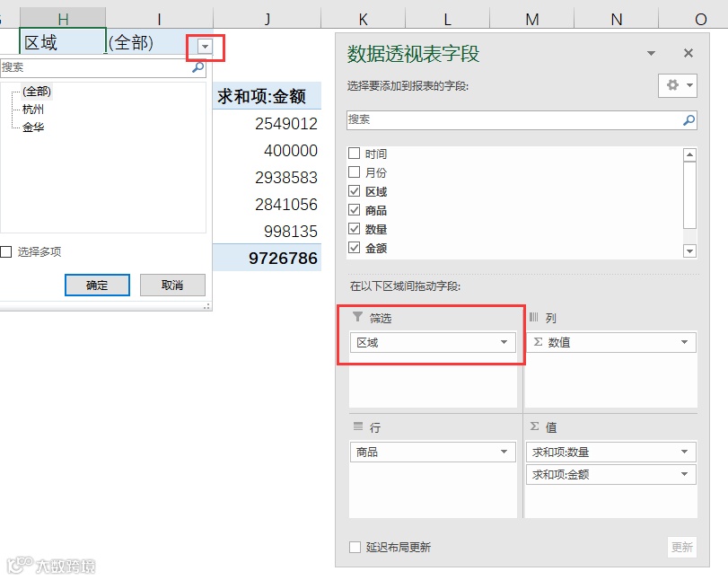The height and width of the screenshot is (580, 728).
Task: Select the 求和项:金额 header cell
Action: tap(267, 96)
